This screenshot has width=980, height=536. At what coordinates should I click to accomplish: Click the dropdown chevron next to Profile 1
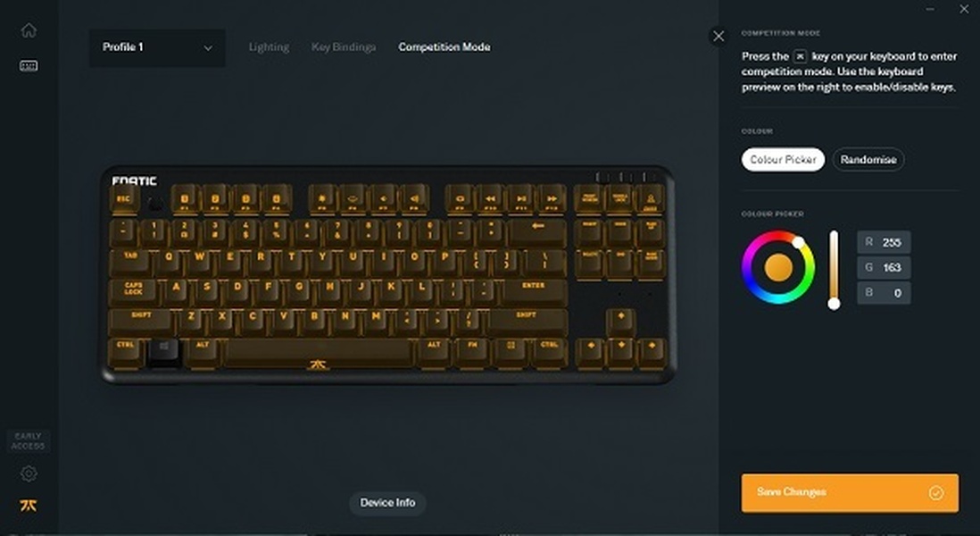coord(208,48)
